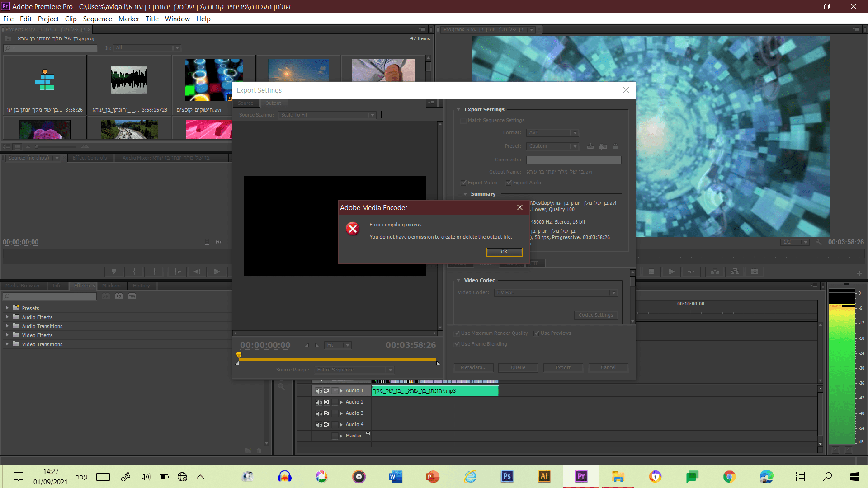Click the Set Out Point triangle in export preview
The image size is (868, 488).
click(317, 345)
